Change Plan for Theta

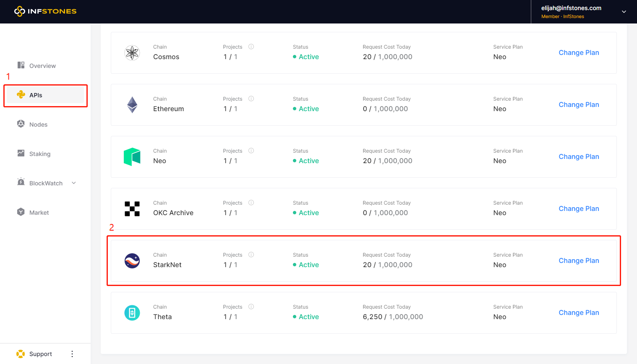tap(579, 312)
